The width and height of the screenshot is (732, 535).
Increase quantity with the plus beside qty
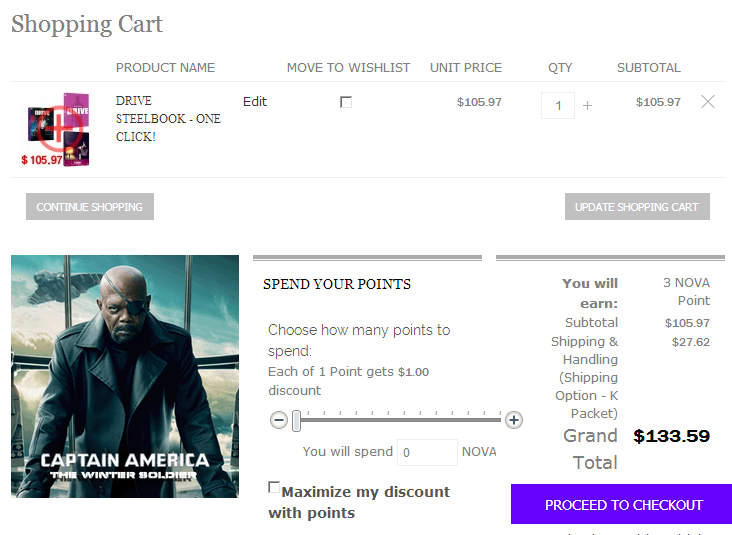click(587, 106)
